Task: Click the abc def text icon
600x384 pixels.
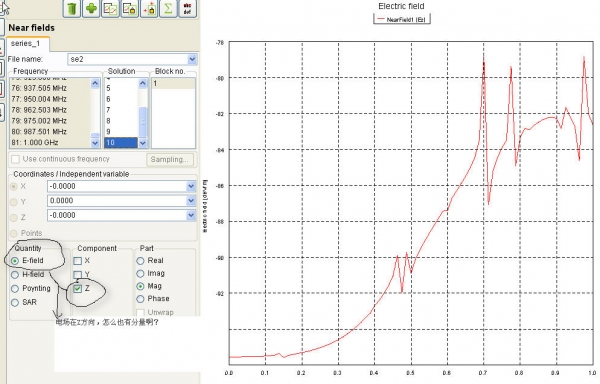Action: click(x=188, y=8)
